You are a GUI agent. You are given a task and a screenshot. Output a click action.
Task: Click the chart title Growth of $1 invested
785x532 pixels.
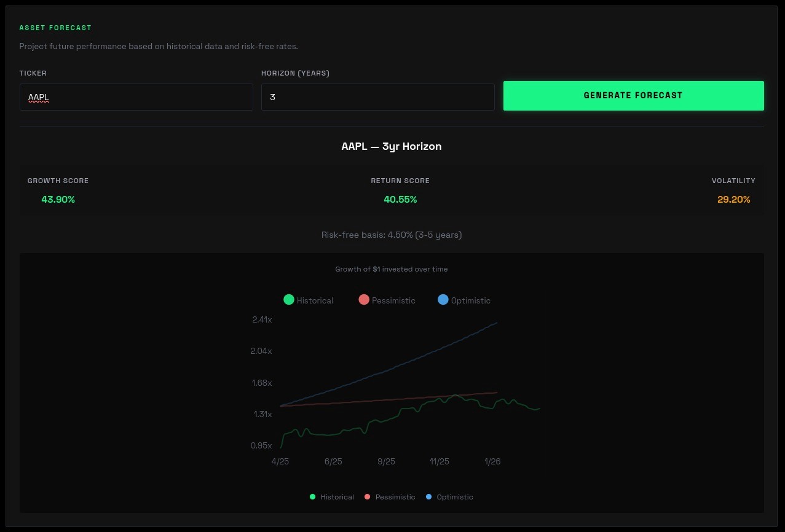tap(392, 269)
